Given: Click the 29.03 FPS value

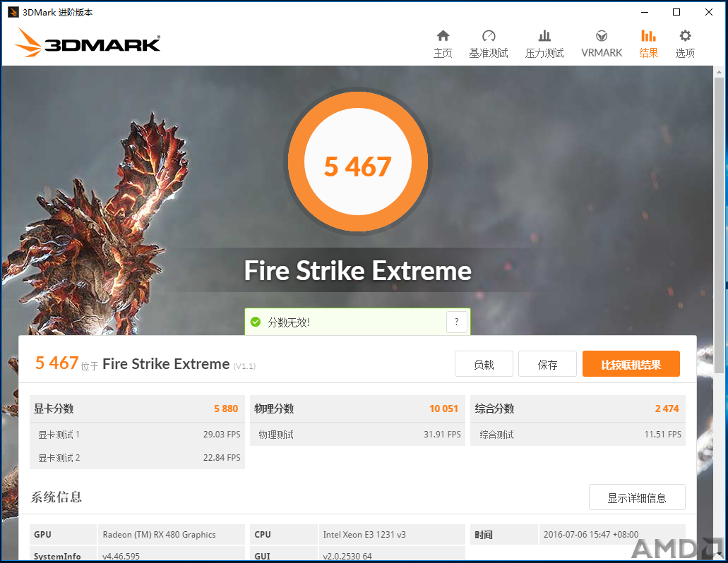Looking at the screenshot, I should tap(222, 435).
